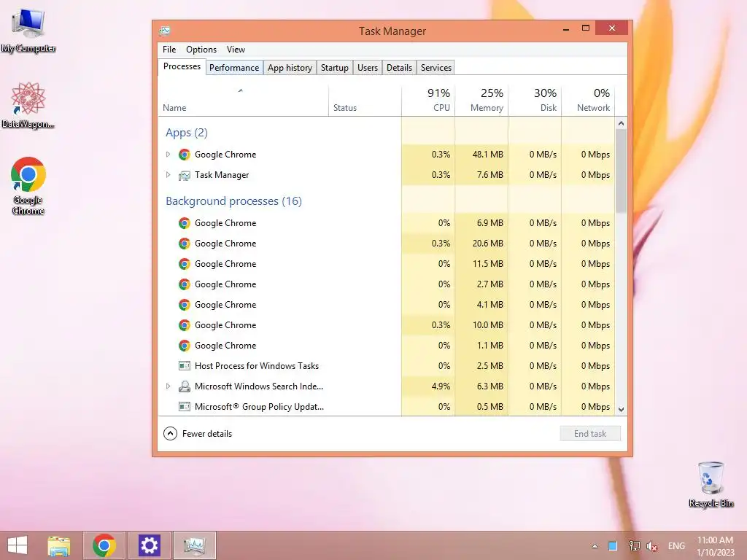Click the Fewer details link
Screen dimensions: 747x560
click(x=206, y=434)
